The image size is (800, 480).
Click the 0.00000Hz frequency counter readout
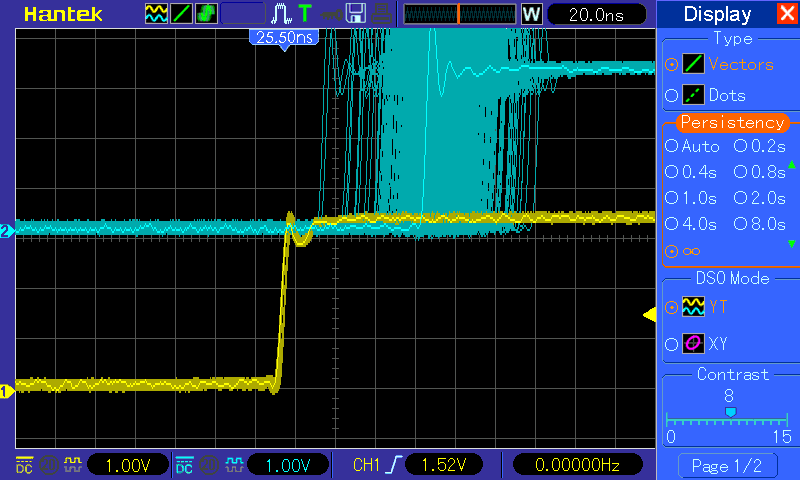[577, 465]
